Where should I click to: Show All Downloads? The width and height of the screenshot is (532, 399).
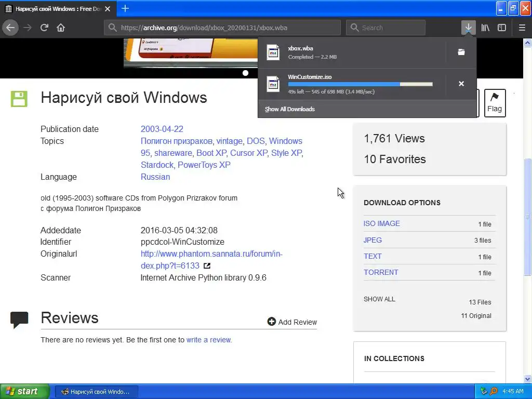tap(290, 109)
